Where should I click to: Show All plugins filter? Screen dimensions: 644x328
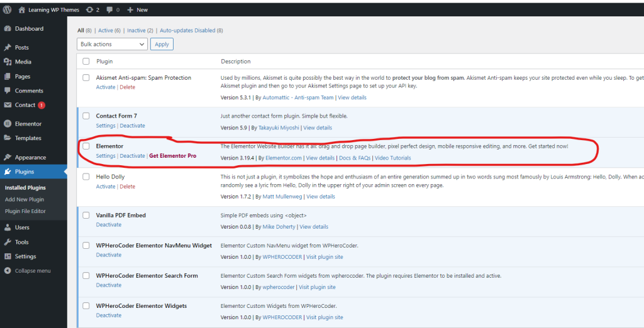point(81,30)
